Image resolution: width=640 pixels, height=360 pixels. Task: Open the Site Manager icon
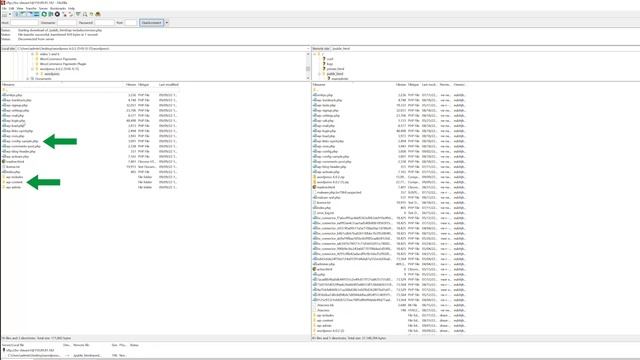point(4,14)
